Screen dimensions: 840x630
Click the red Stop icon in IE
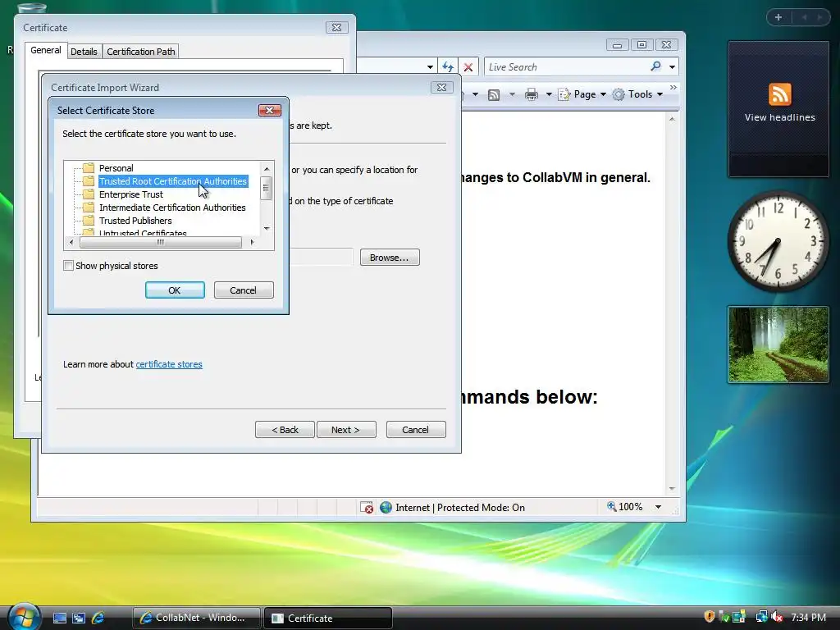coord(468,67)
